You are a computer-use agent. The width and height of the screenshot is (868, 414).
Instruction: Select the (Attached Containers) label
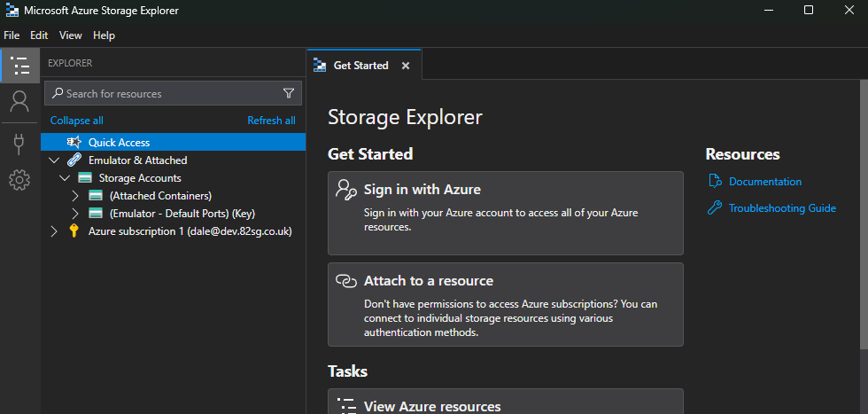[160, 196]
